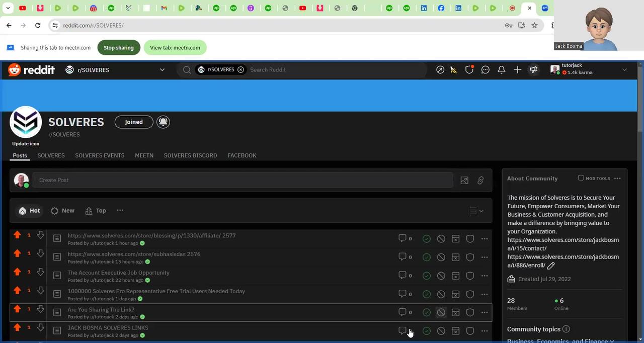644x343 pixels.
Task: Open the chat icon in Reddit header
Action: point(485,70)
